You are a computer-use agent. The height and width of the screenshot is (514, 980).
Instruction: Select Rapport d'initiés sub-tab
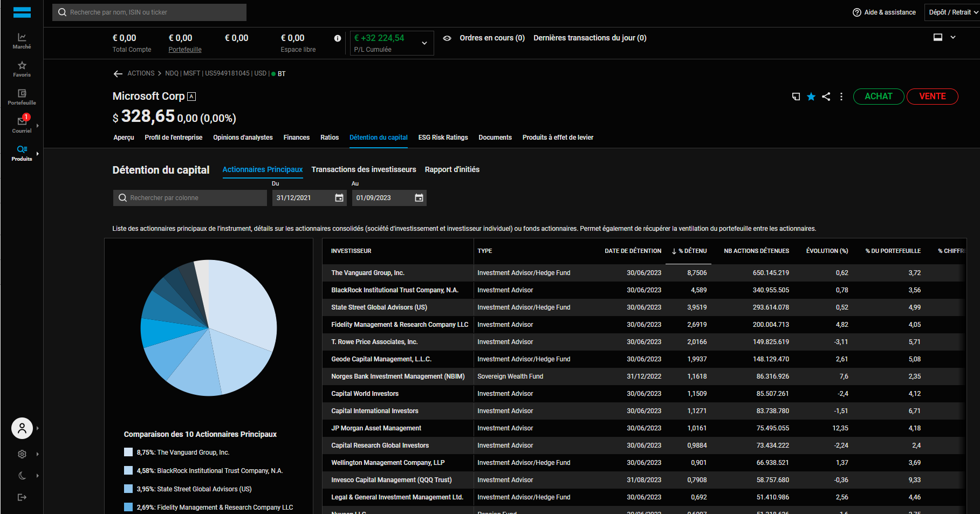pyautogui.click(x=452, y=169)
